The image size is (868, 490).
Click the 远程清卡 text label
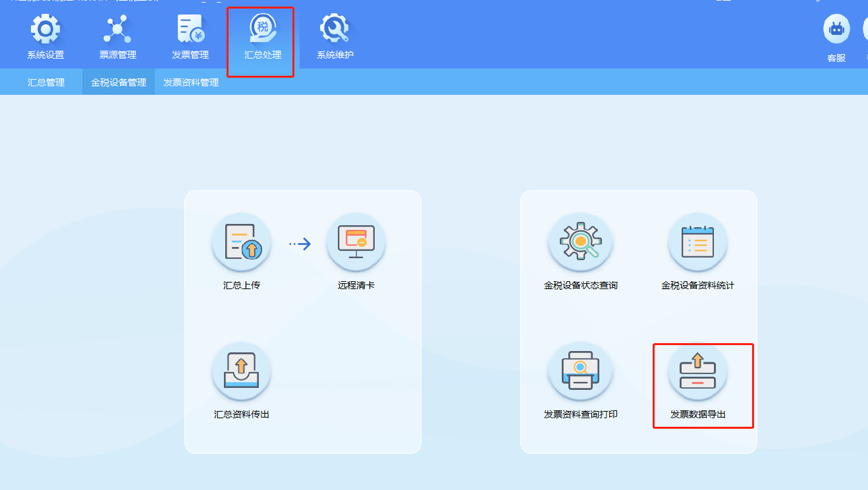pos(356,286)
